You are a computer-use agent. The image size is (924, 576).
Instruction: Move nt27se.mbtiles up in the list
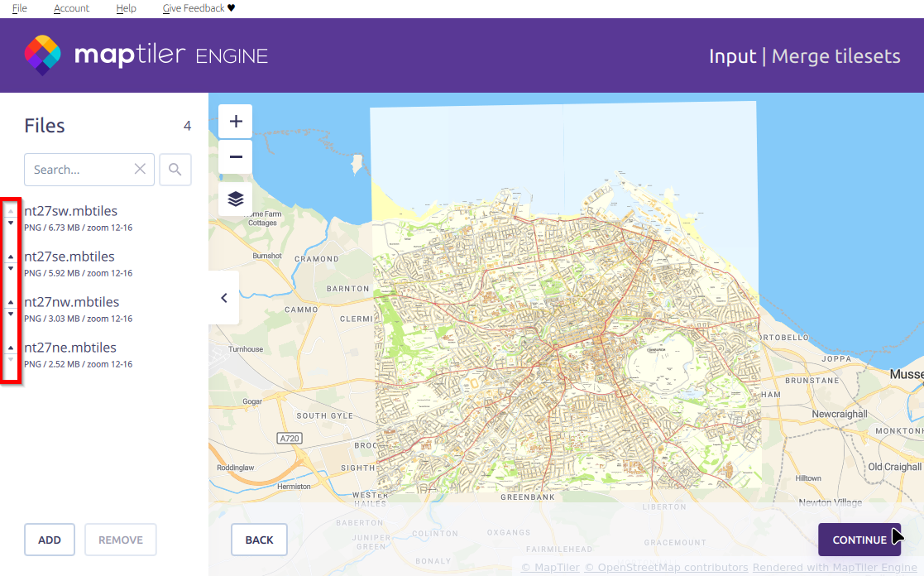point(11,257)
